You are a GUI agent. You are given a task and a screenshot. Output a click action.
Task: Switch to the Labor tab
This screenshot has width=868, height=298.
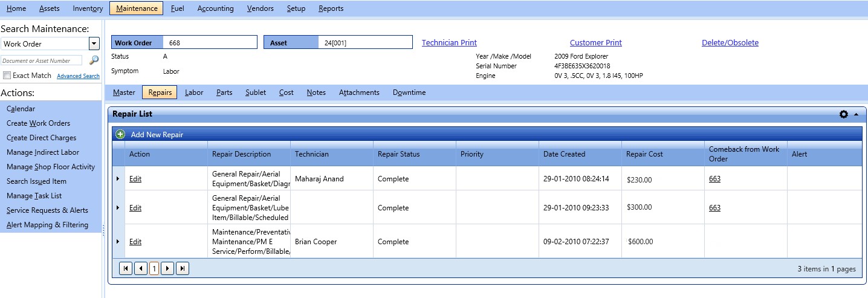click(194, 92)
